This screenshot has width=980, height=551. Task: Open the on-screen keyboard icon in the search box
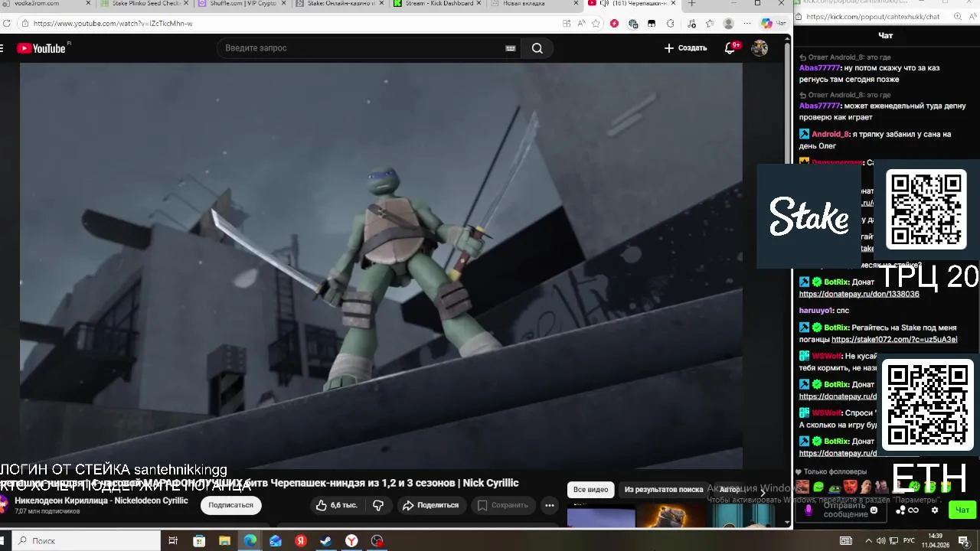click(x=511, y=48)
